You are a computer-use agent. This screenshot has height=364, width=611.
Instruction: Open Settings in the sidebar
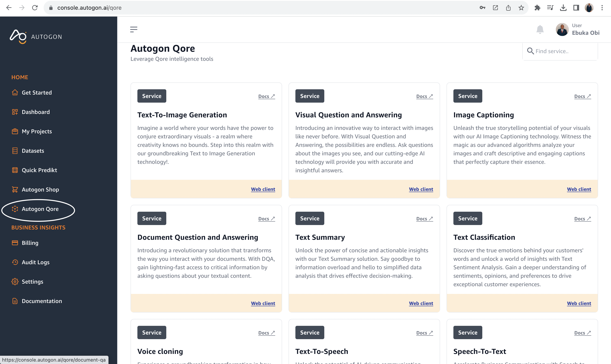[32, 282]
